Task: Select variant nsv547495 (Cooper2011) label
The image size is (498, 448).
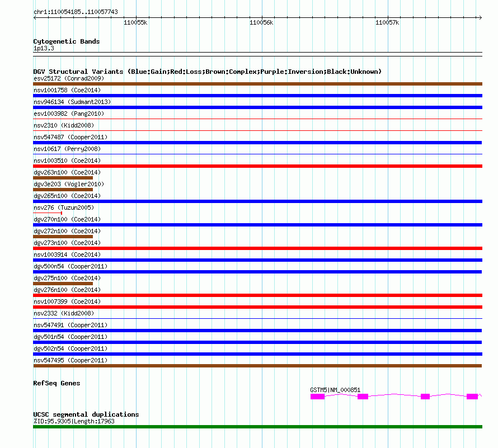Action: click(71, 360)
